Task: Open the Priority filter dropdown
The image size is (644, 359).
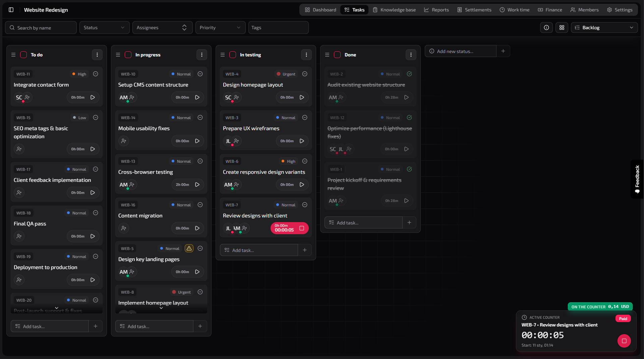Action: (x=220, y=28)
